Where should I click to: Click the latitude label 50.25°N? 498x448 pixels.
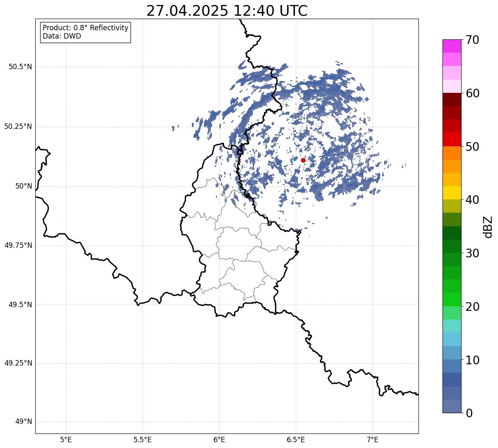point(18,126)
